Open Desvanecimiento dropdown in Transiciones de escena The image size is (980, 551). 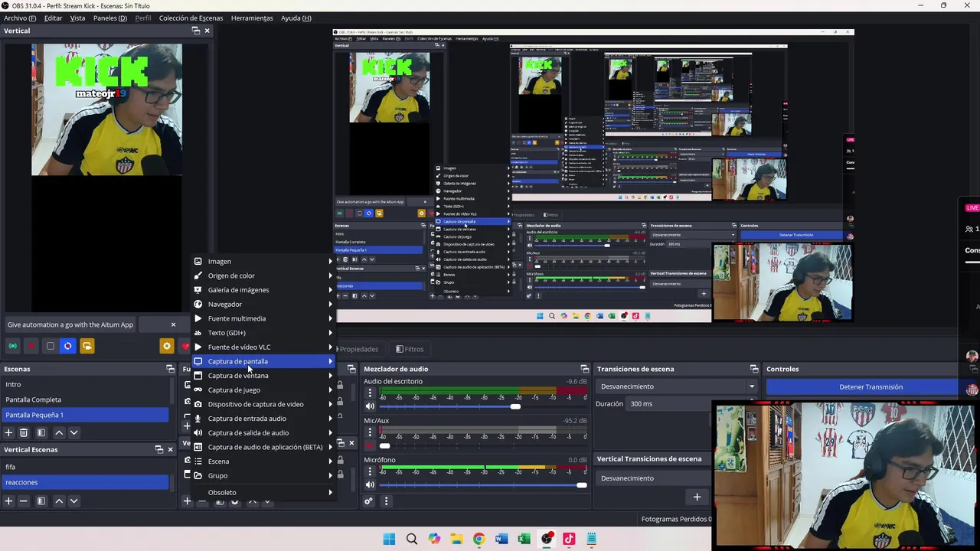[x=676, y=386]
